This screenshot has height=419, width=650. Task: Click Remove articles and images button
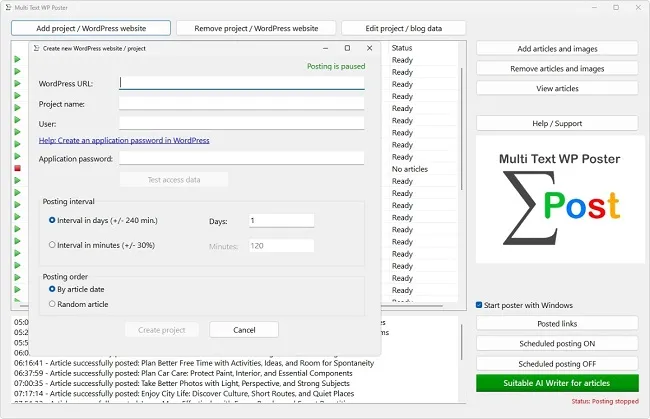pos(557,68)
